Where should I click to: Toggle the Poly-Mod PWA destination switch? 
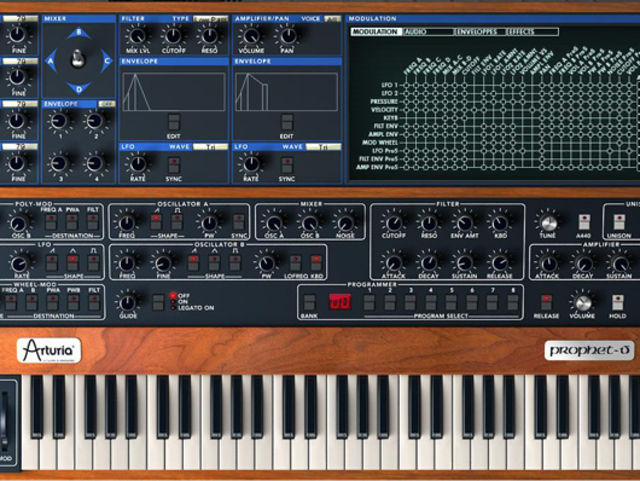(72, 222)
